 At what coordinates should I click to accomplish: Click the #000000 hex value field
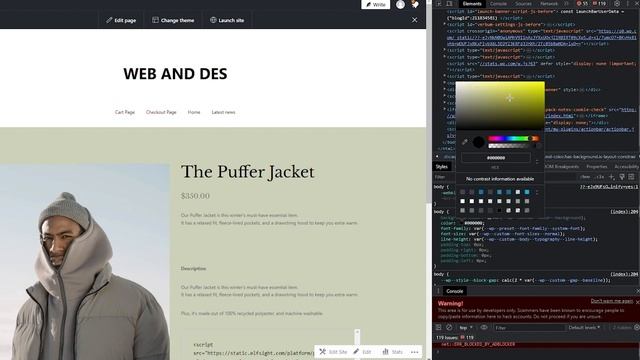pos(496,158)
